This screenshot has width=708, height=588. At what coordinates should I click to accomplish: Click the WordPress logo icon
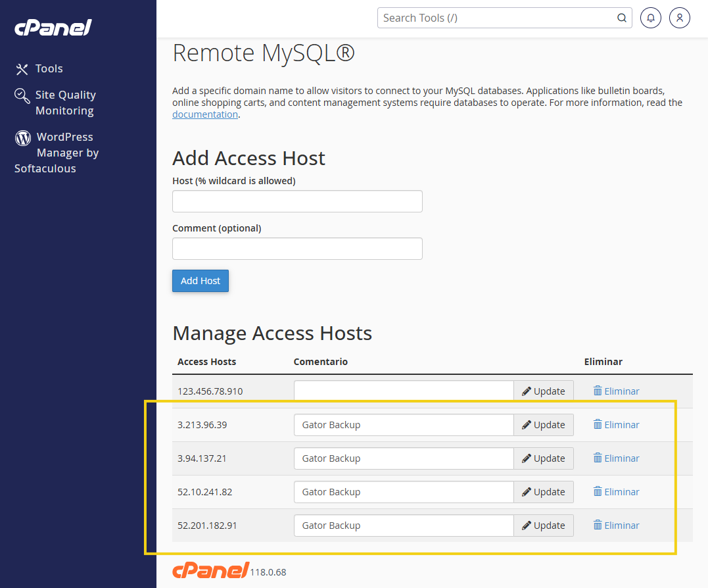(23, 137)
